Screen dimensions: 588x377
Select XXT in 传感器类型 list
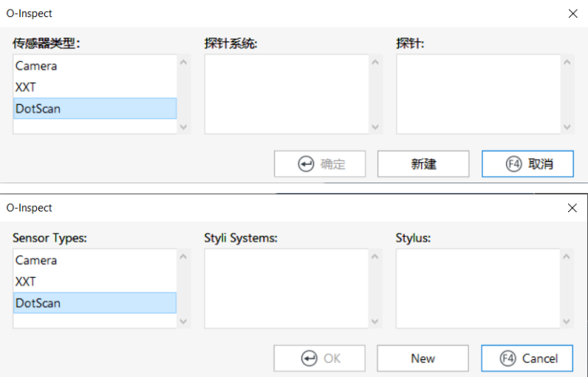point(95,87)
